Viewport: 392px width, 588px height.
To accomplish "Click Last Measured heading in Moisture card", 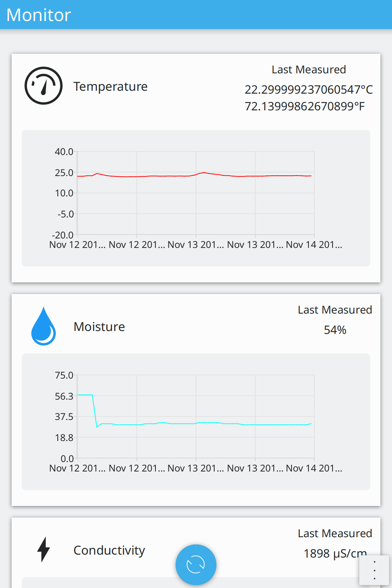I will [335, 310].
